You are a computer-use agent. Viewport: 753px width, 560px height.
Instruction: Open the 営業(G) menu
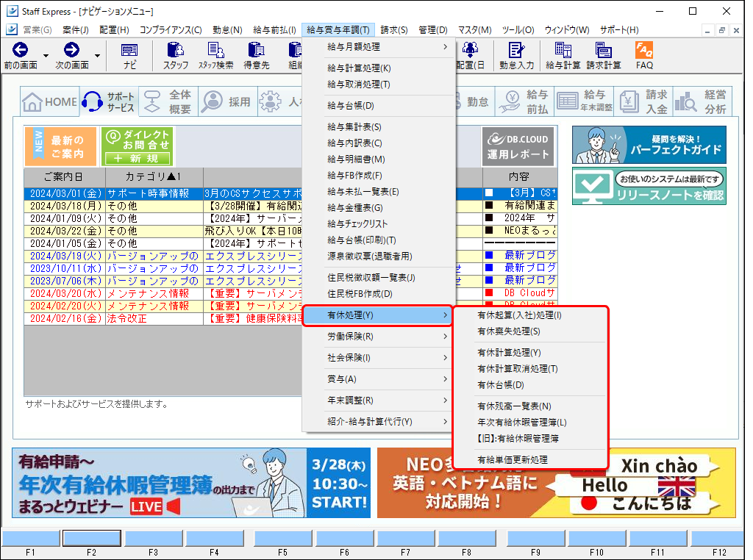(38, 30)
